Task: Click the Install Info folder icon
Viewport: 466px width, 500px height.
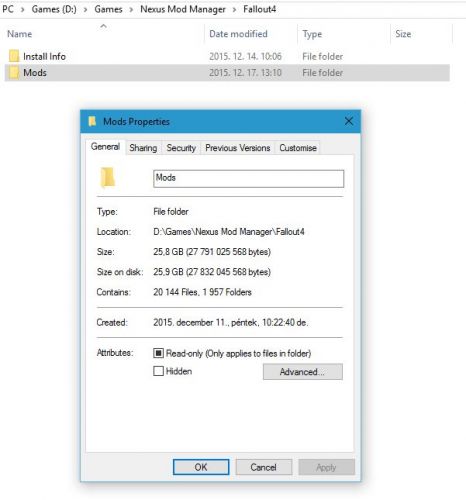Action: click(14, 56)
